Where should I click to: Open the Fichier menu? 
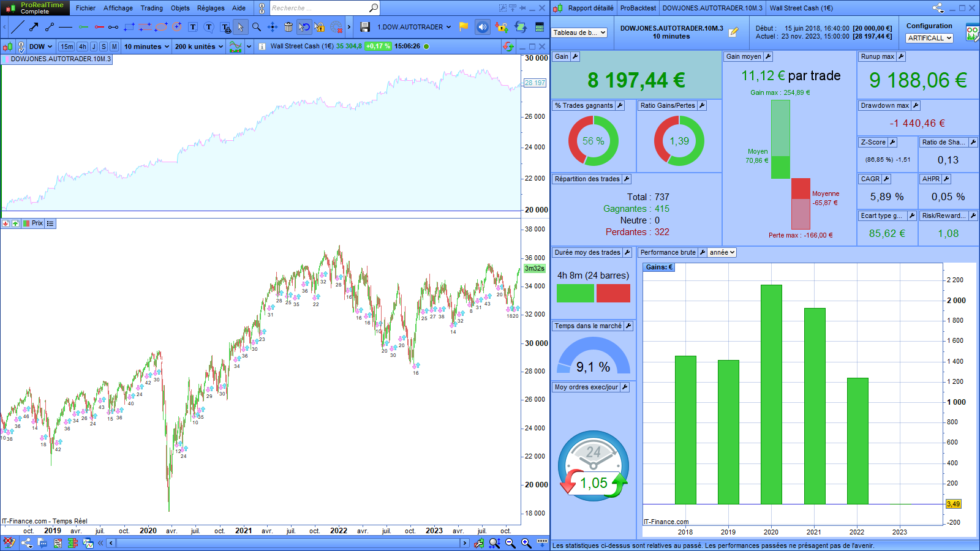[86, 8]
